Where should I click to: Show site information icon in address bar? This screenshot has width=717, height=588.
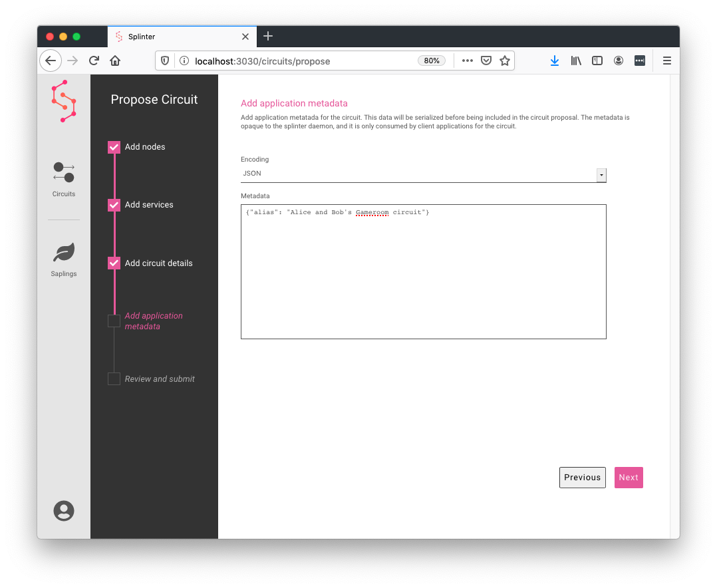(184, 61)
